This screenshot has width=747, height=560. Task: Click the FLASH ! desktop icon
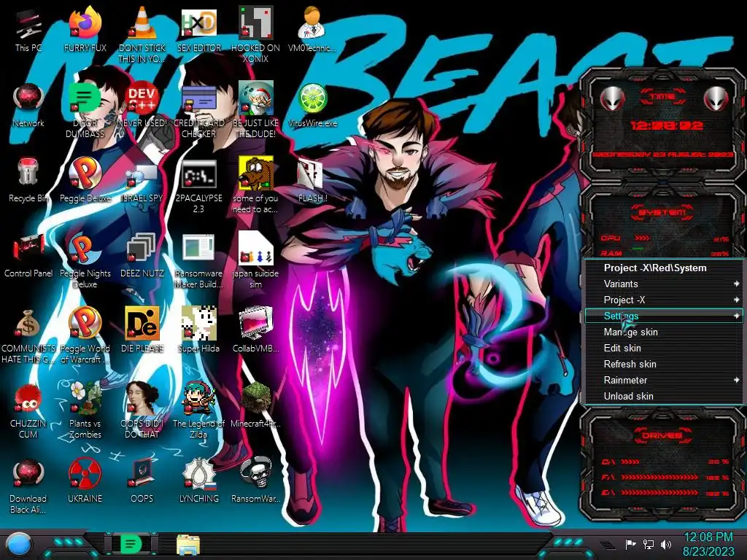click(312, 174)
